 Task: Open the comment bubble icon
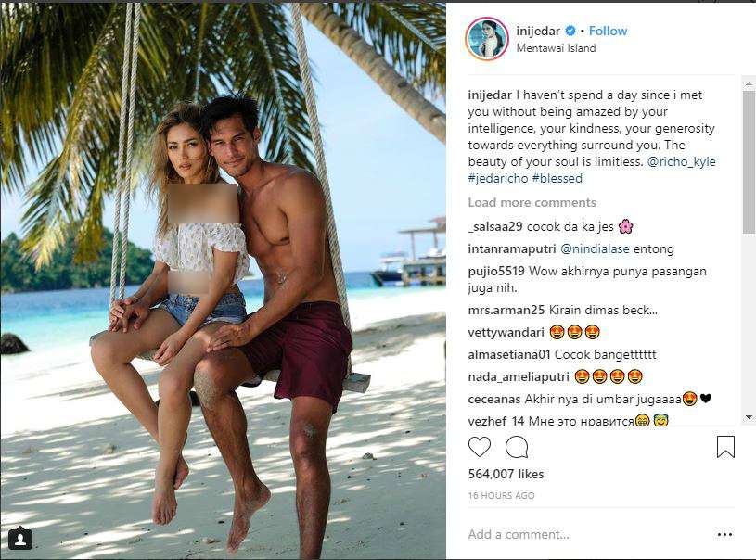pos(517,447)
